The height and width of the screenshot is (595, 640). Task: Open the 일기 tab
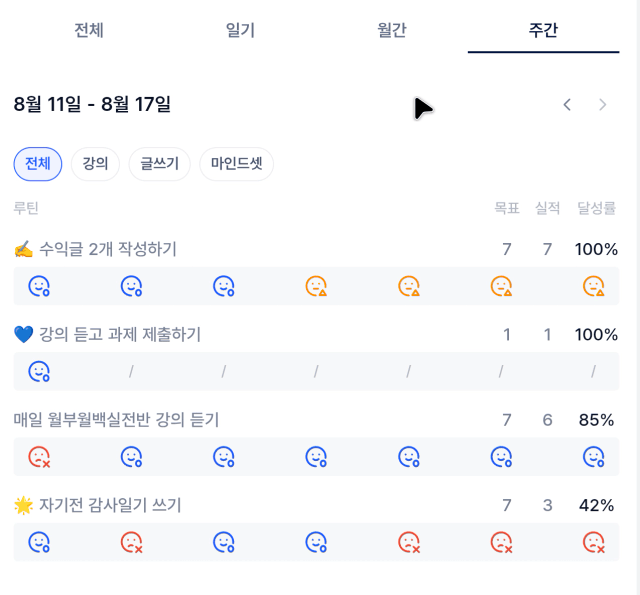(x=240, y=30)
